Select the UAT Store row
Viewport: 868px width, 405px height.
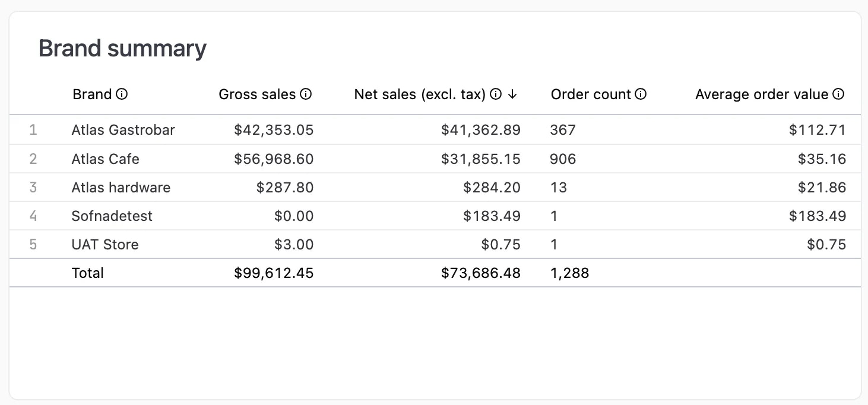[104, 244]
